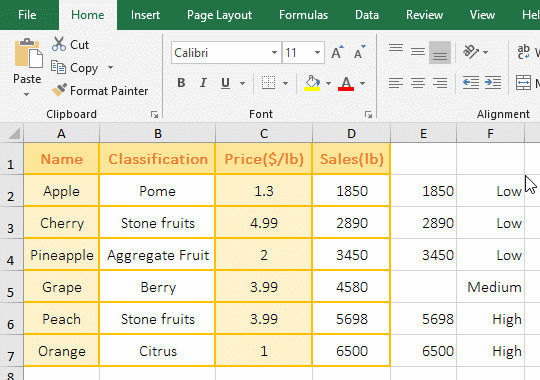The width and height of the screenshot is (540, 380).
Task: Select column B header
Action: point(157,133)
